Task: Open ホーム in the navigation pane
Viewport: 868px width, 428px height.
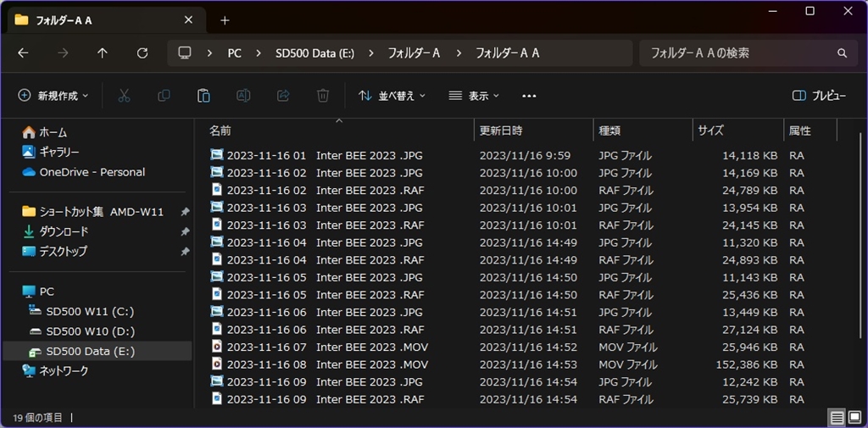Action: (x=44, y=132)
